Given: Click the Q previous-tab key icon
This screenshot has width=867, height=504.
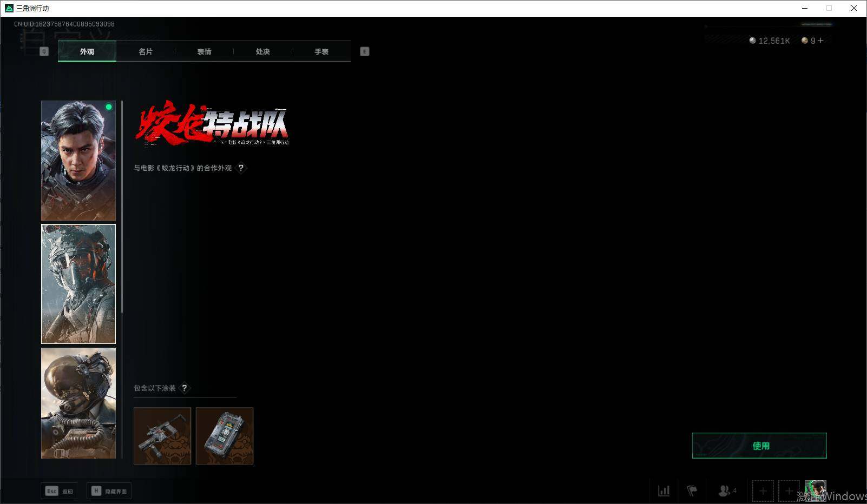Looking at the screenshot, I should (44, 51).
